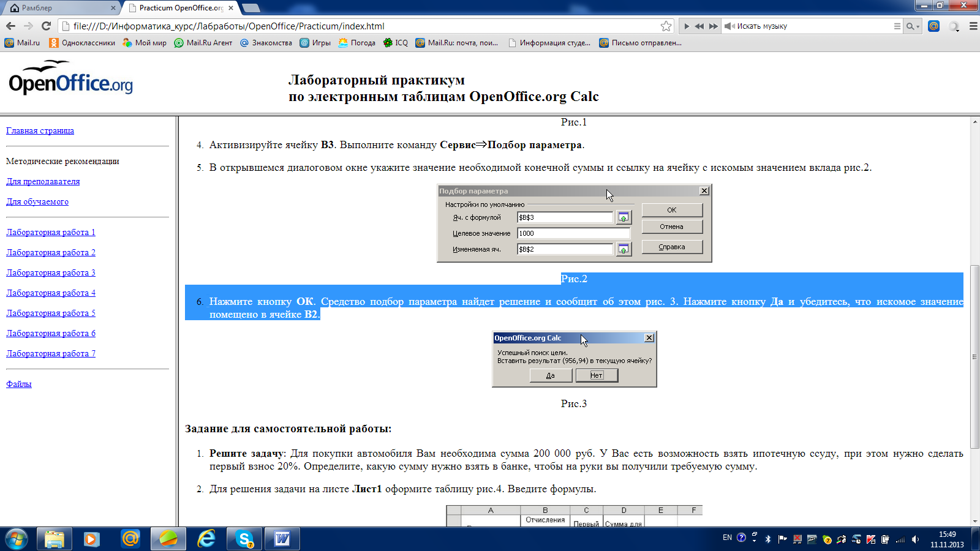Close the Рамблер tab
The width and height of the screenshot is (980, 551).
113,8
